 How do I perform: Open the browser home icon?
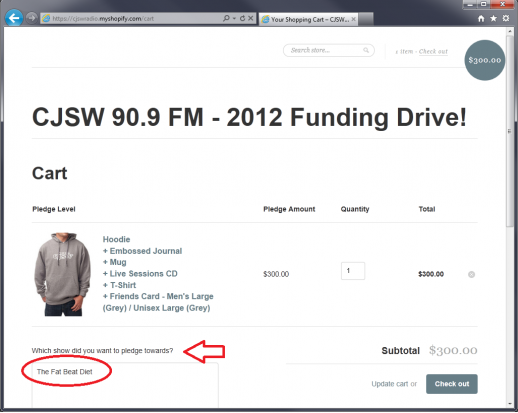point(481,19)
